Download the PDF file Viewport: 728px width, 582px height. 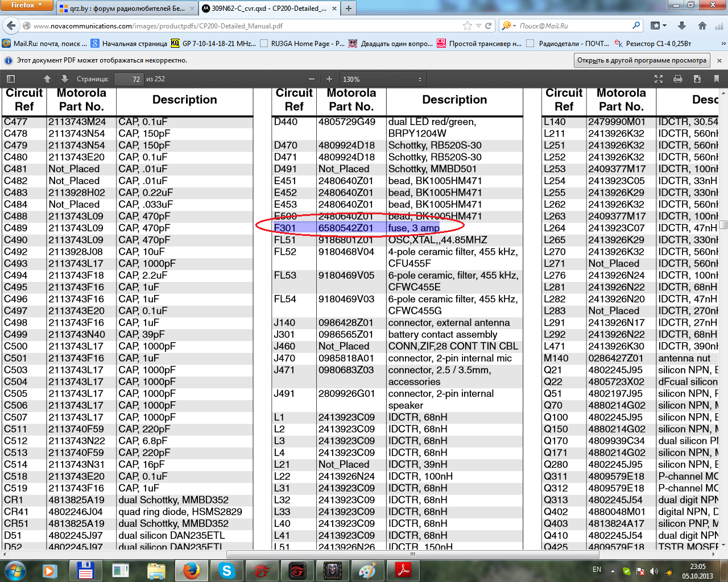(x=697, y=79)
